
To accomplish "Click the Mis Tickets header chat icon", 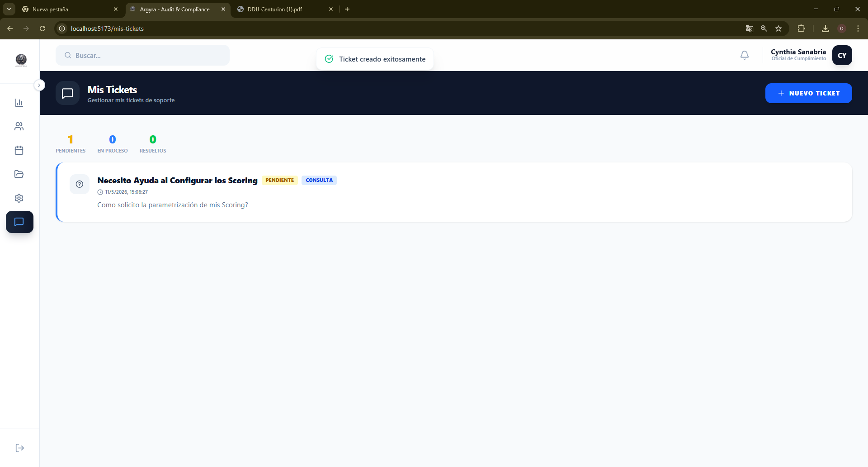I will click(67, 93).
